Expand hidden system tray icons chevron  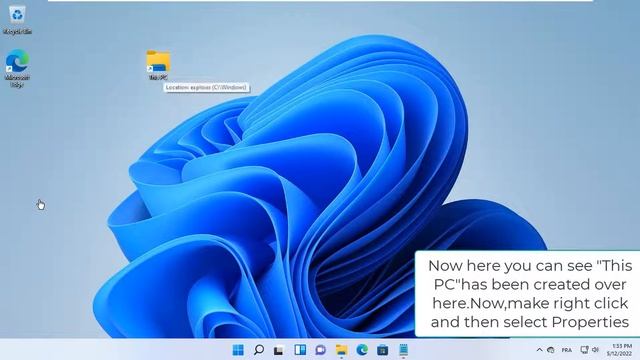coord(539,350)
